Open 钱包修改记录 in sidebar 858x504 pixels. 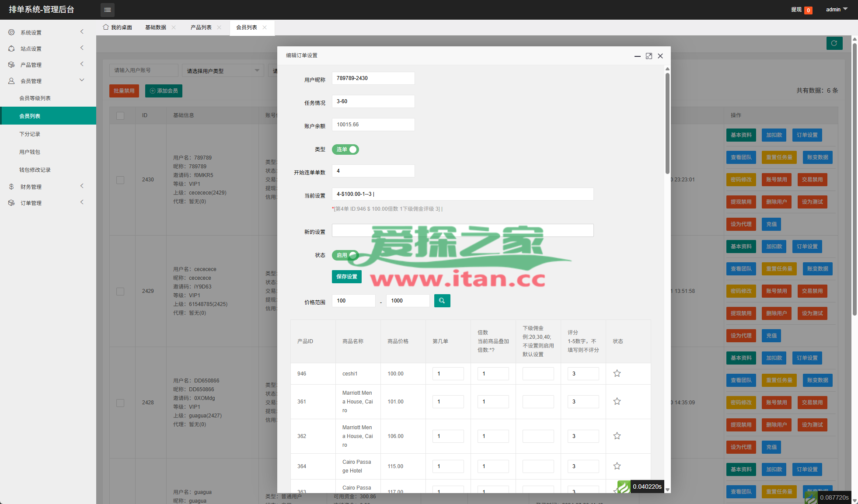[x=48, y=170]
